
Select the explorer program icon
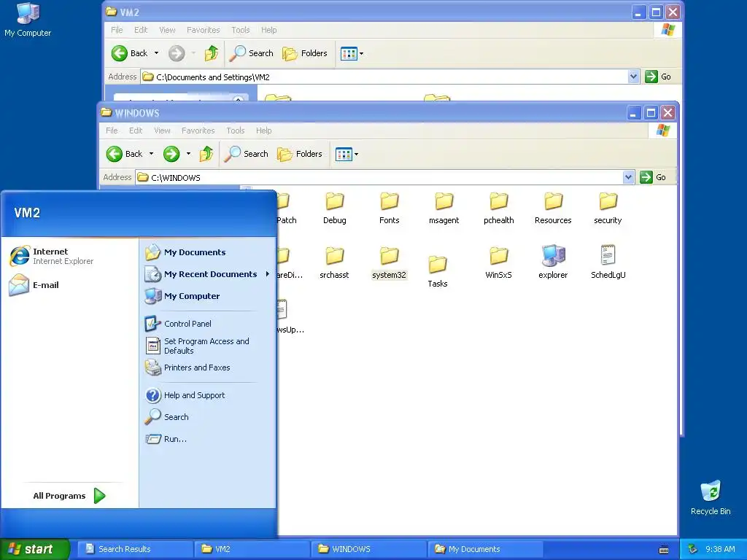tap(553, 262)
